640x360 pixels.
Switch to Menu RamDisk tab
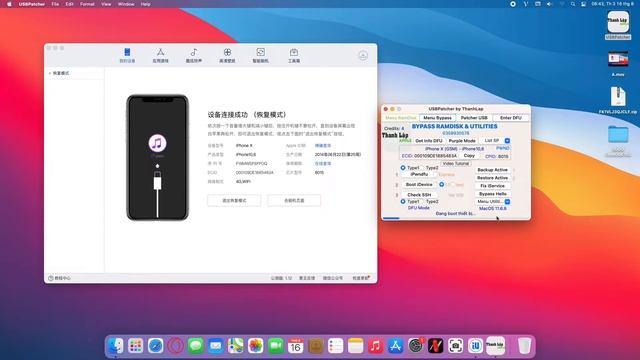coord(400,118)
